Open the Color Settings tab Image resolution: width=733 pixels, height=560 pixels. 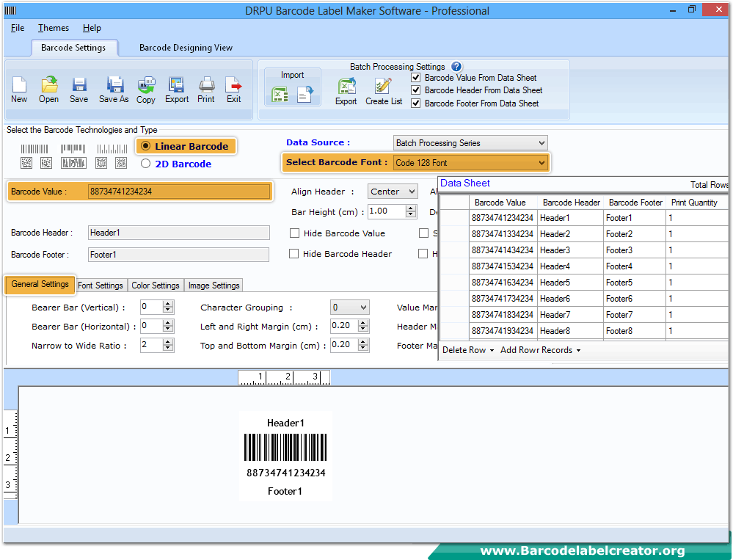pyautogui.click(x=156, y=286)
